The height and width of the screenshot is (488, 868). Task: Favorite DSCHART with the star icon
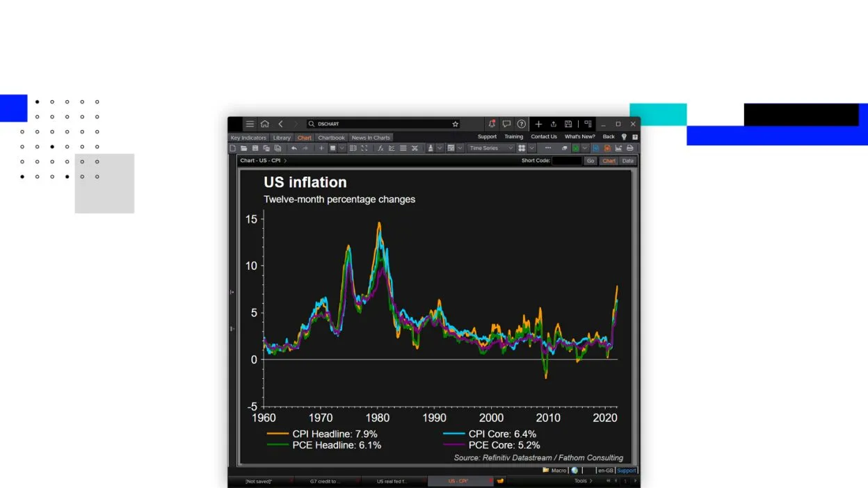pos(456,124)
